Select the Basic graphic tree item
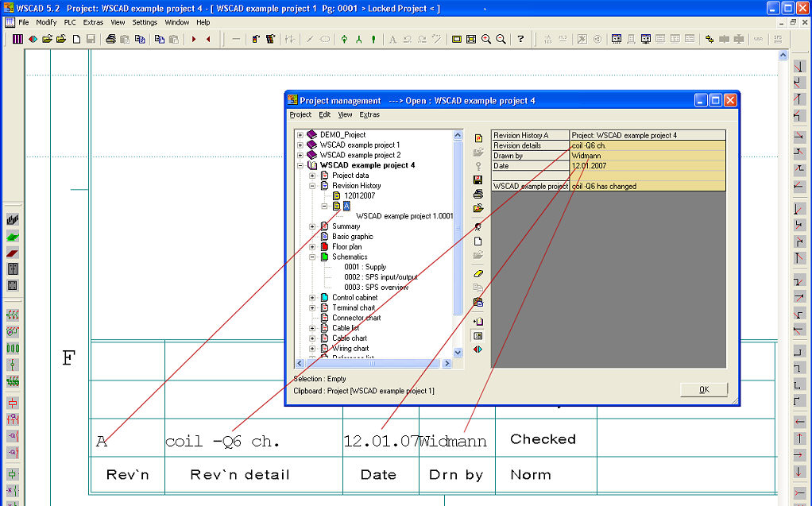Screen dimensions: 812x506 (x=353, y=236)
